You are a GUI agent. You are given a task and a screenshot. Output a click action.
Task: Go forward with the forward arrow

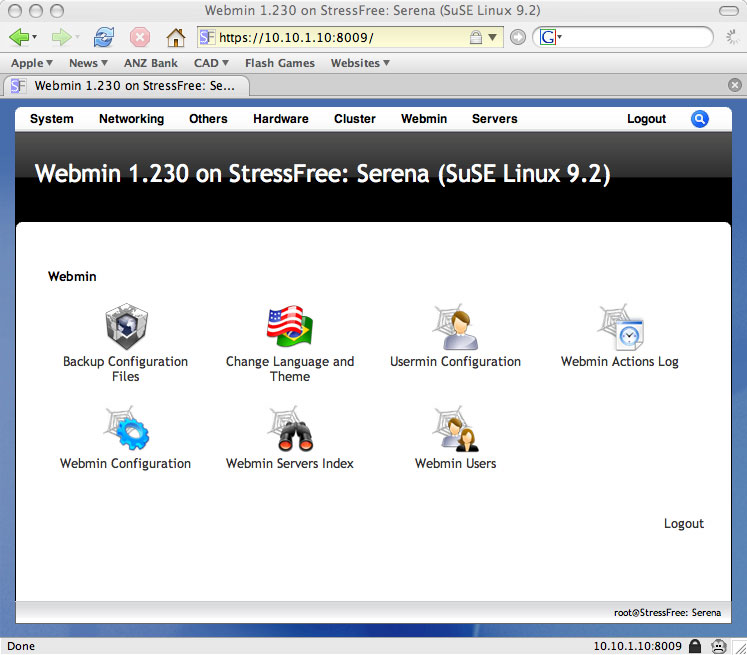61,37
